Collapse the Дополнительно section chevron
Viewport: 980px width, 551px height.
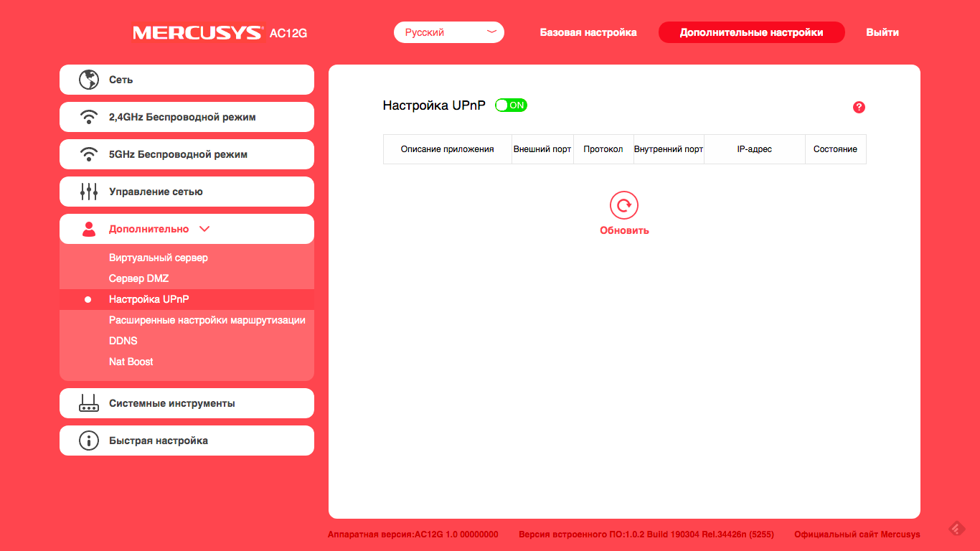coord(204,229)
